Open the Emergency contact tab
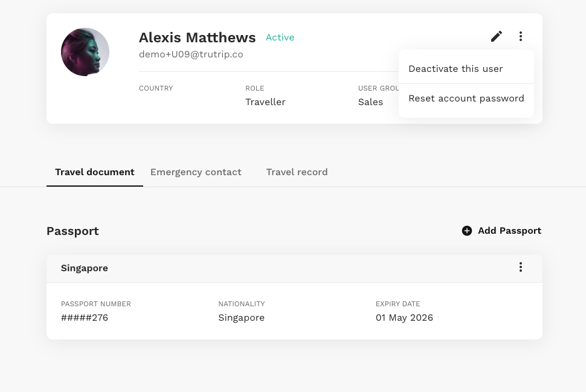 [196, 172]
